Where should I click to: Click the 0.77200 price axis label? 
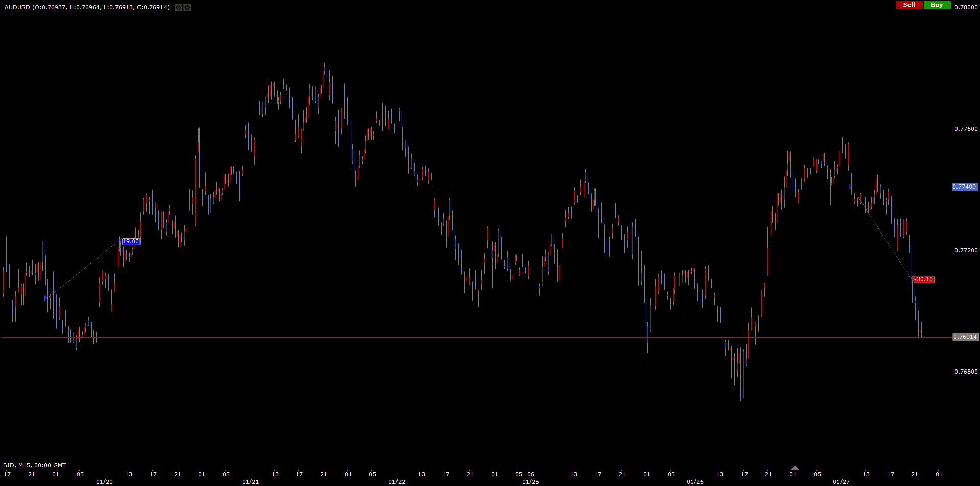966,250
